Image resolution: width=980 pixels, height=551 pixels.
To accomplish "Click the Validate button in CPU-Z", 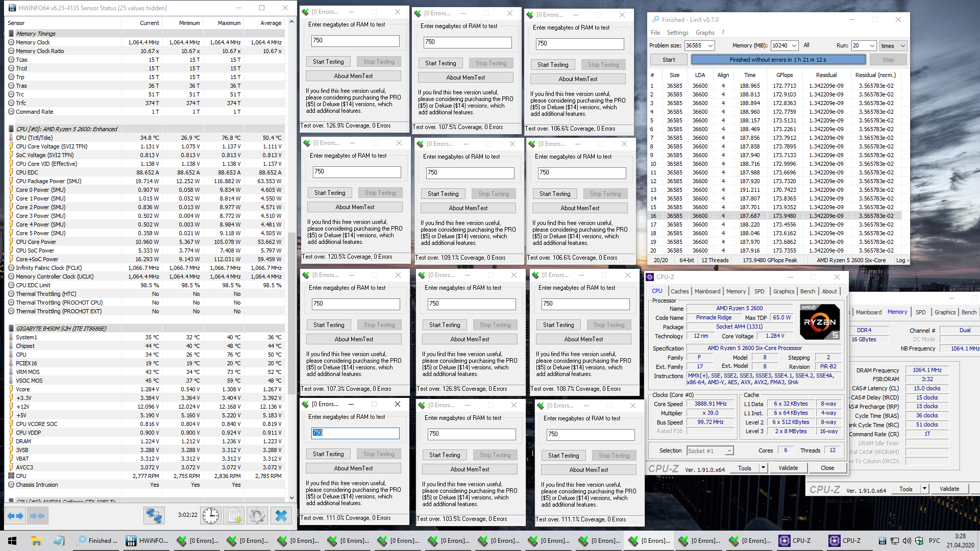I will click(788, 468).
